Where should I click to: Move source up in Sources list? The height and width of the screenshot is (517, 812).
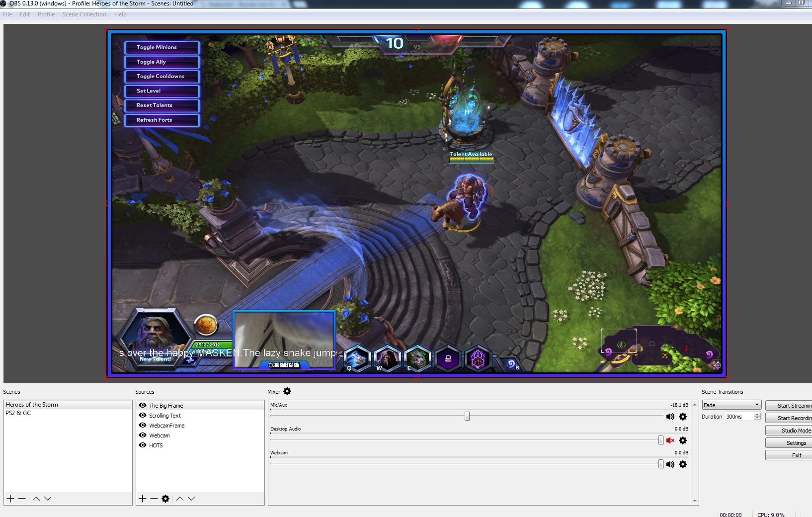[180, 499]
